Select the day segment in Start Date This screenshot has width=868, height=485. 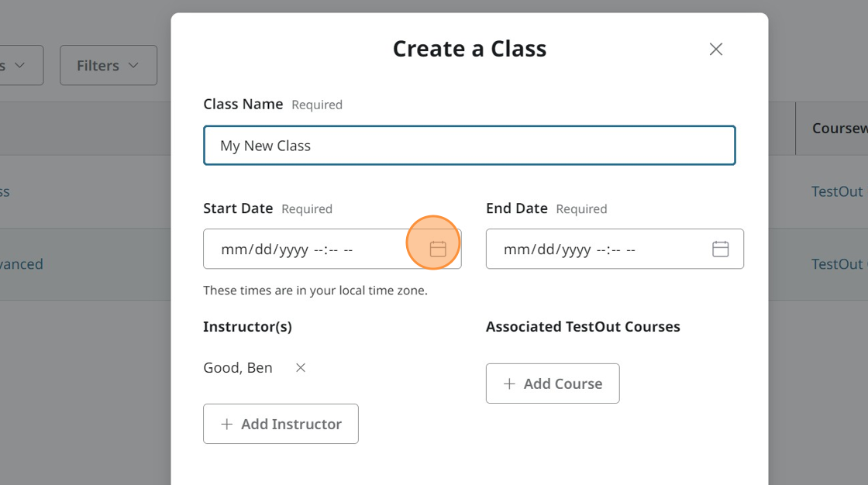click(260, 249)
